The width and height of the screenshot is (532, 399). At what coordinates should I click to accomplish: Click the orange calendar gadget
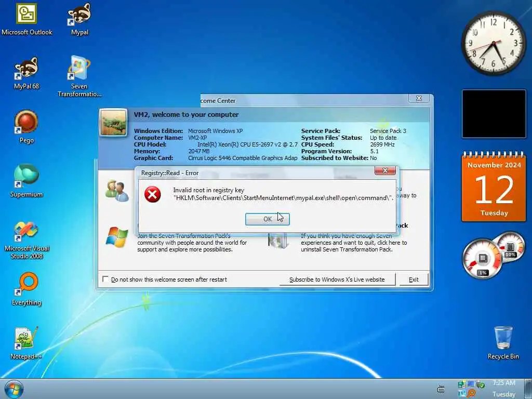pyautogui.click(x=494, y=187)
